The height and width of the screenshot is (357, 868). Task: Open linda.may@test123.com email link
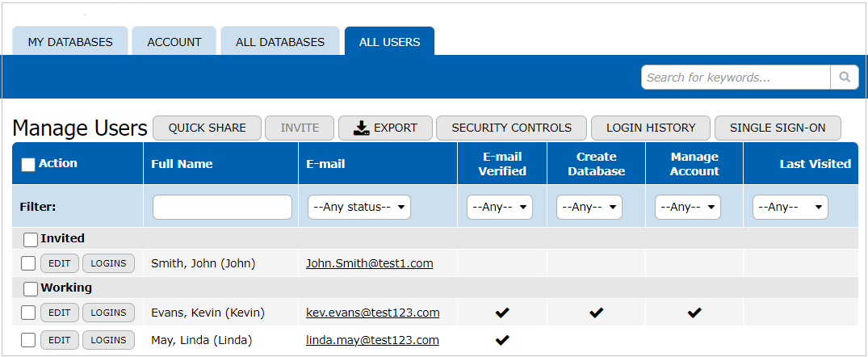tap(372, 340)
